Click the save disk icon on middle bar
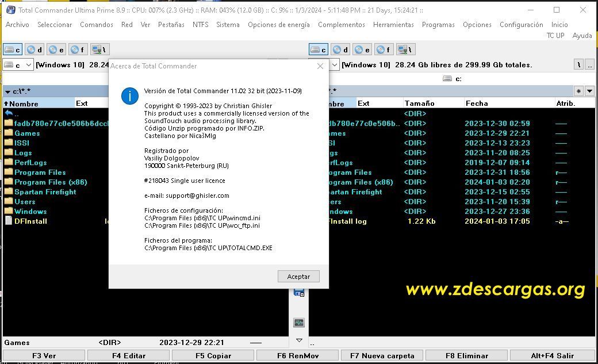598x364 pixels. (299, 293)
